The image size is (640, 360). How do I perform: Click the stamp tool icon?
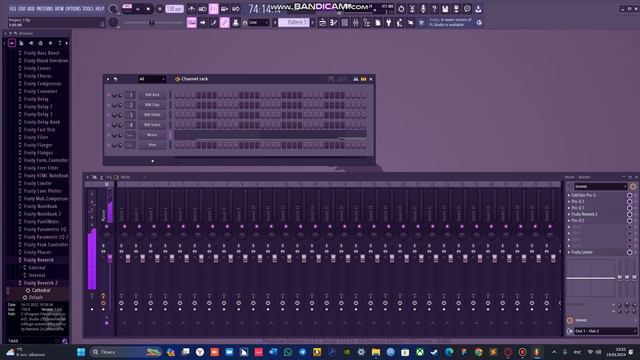click(x=236, y=23)
